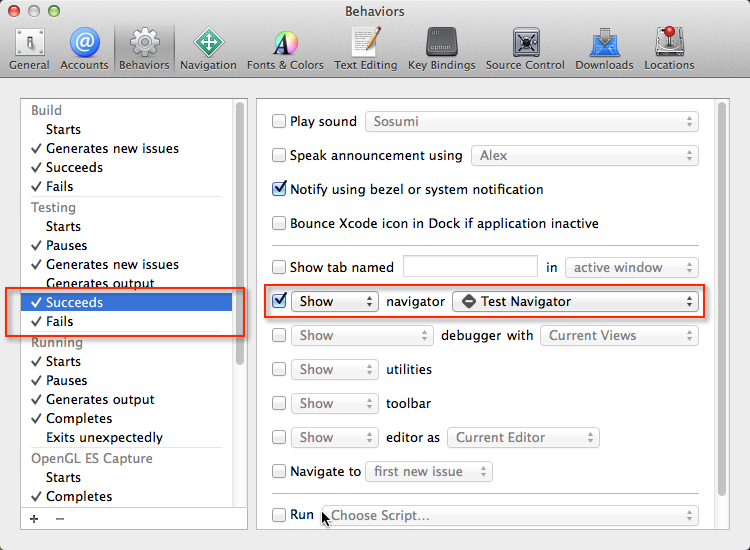
Task: Switch to Navigation preferences icon
Action: 208,48
